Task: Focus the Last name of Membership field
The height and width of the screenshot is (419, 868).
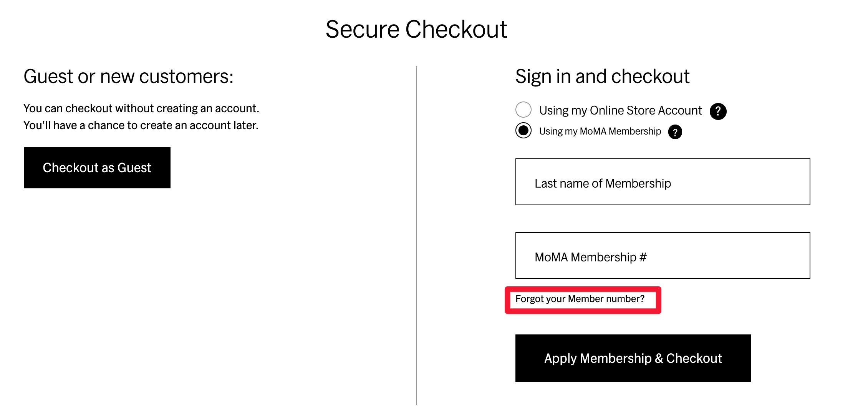Action: click(663, 182)
